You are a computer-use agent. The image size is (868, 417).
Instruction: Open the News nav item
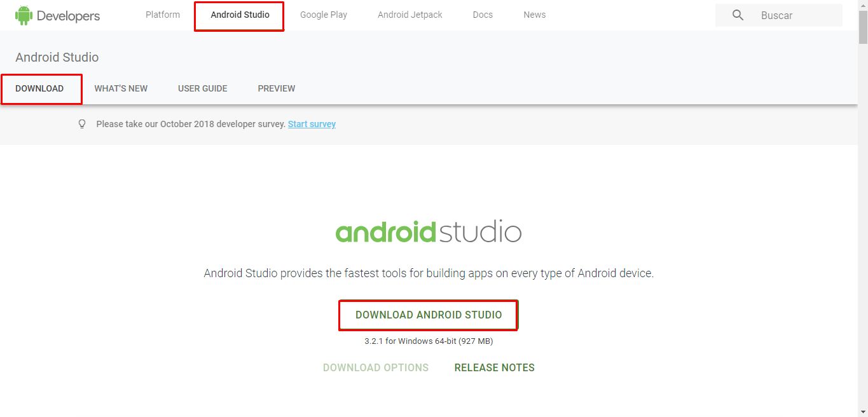click(535, 15)
